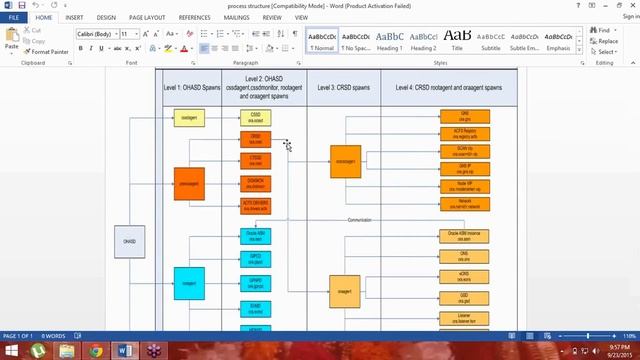Shrink font size icon
Image resolution: width=640 pixels, height=360 pixels.
tap(156, 34)
